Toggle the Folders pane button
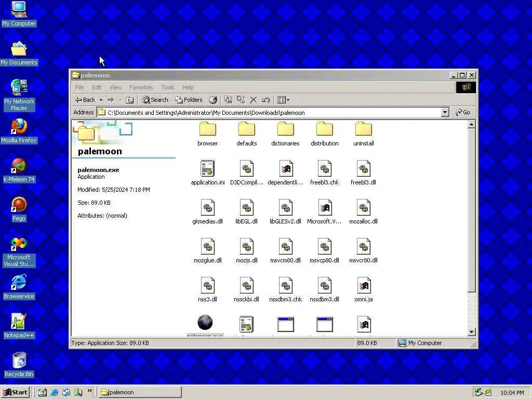 tap(189, 100)
